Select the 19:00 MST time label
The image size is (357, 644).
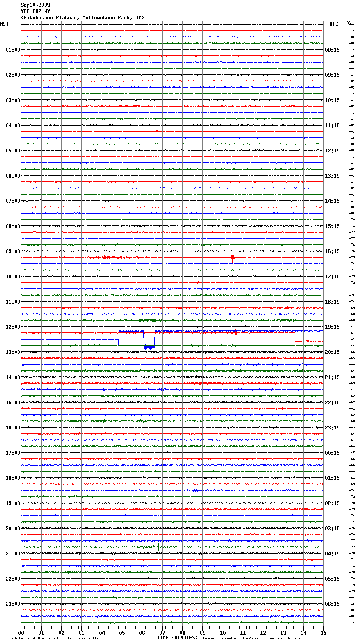[13, 503]
